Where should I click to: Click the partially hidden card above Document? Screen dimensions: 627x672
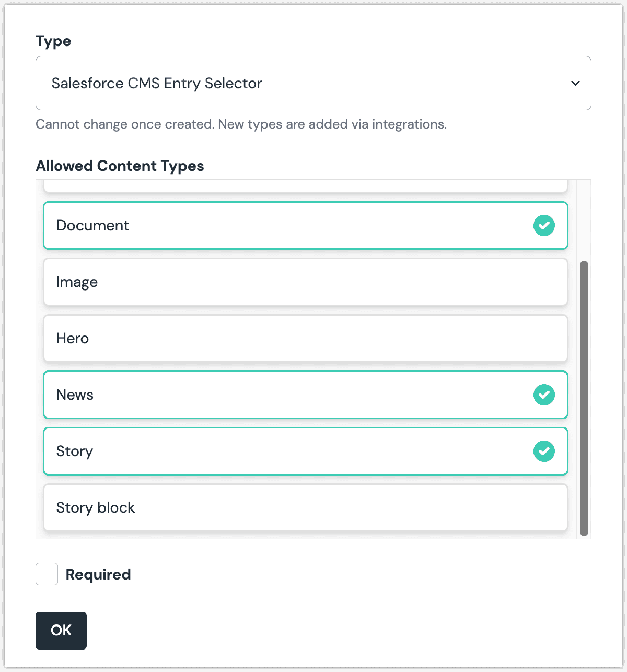tap(305, 186)
